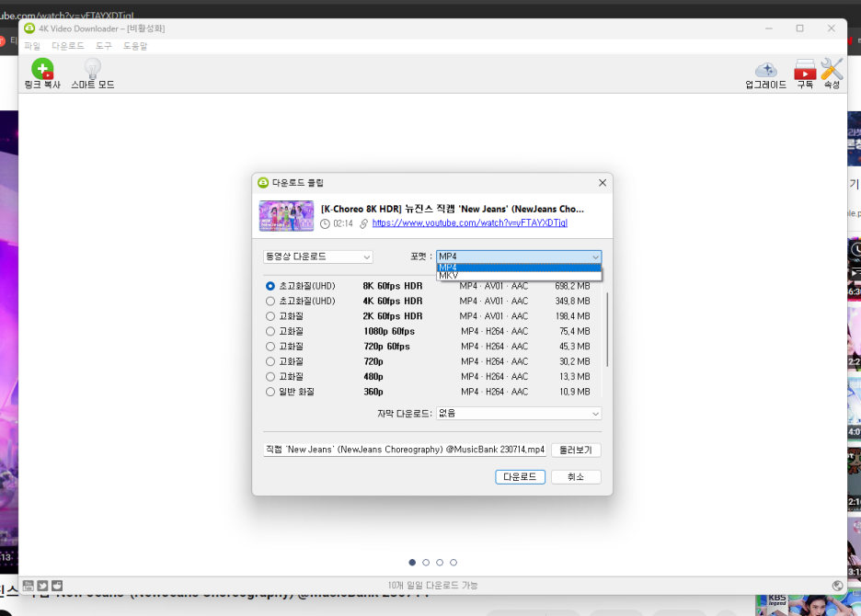Image resolution: width=861 pixels, height=616 pixels.
Task: Click the 다운로드 button in dialog
Action: coord(520,476)
